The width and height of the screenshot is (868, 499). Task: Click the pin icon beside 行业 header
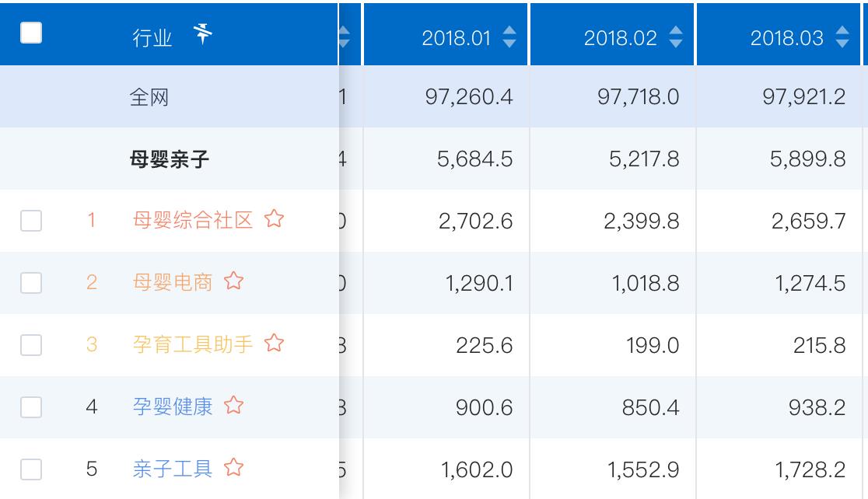[202, 35]
